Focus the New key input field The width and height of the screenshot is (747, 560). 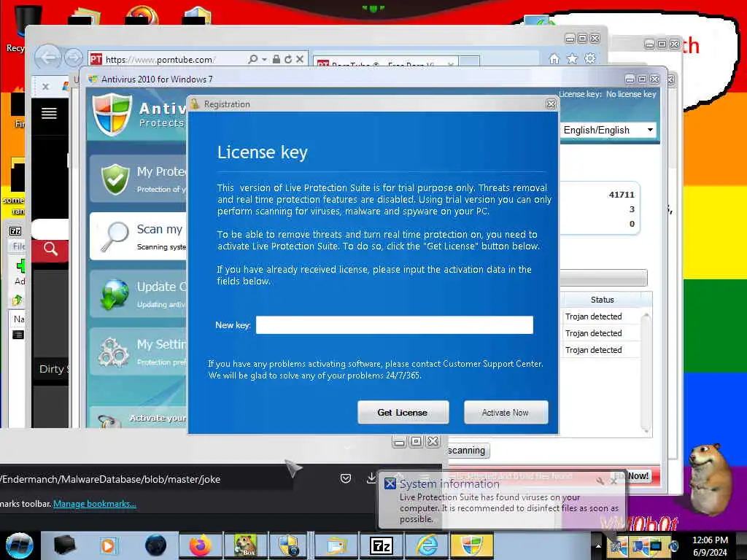pos(395,324)
